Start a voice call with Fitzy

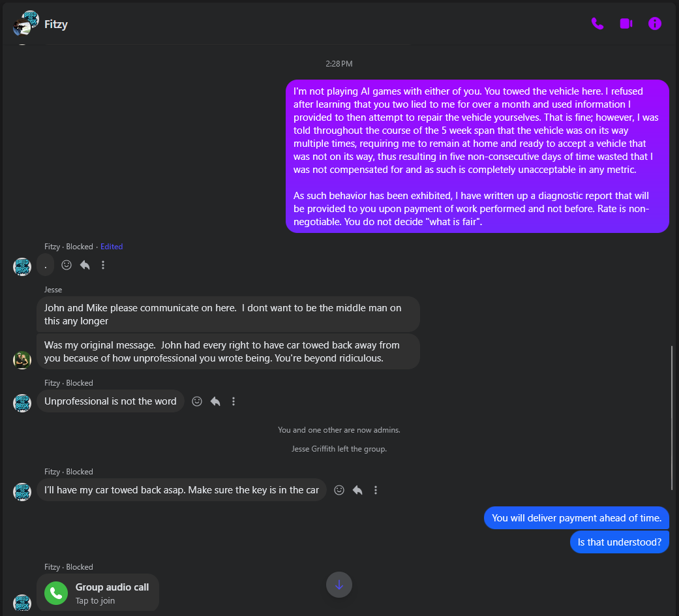(x=597, y=23)
